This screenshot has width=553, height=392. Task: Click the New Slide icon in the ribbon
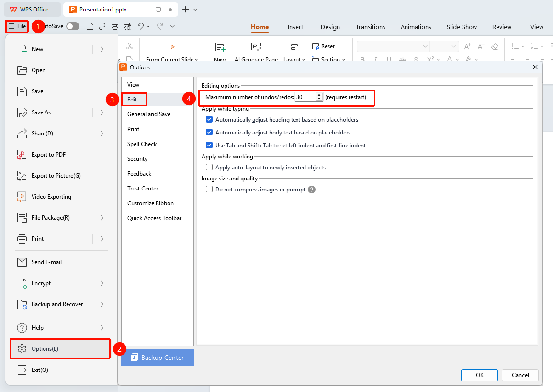pyautogui.click(x=220, y=47)
